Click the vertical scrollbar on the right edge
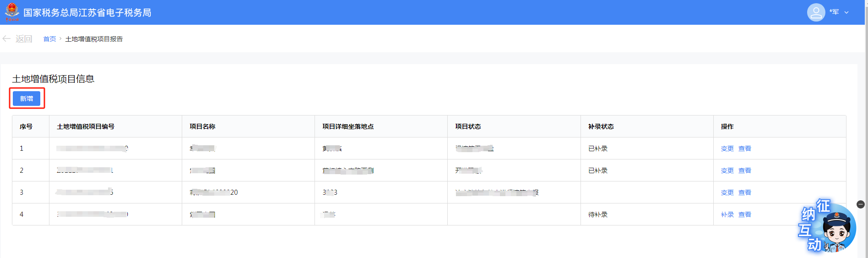The image size is (868, 258). tap(866, 128)
